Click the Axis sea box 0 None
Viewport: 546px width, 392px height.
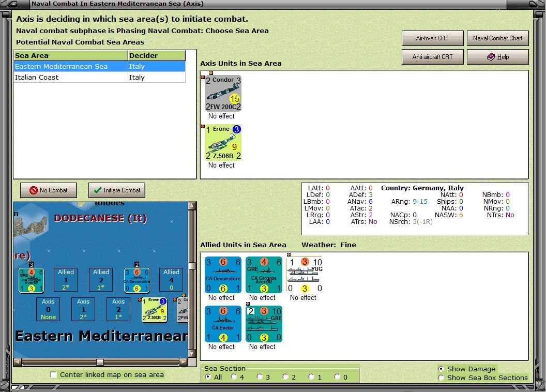coord(48,309)
